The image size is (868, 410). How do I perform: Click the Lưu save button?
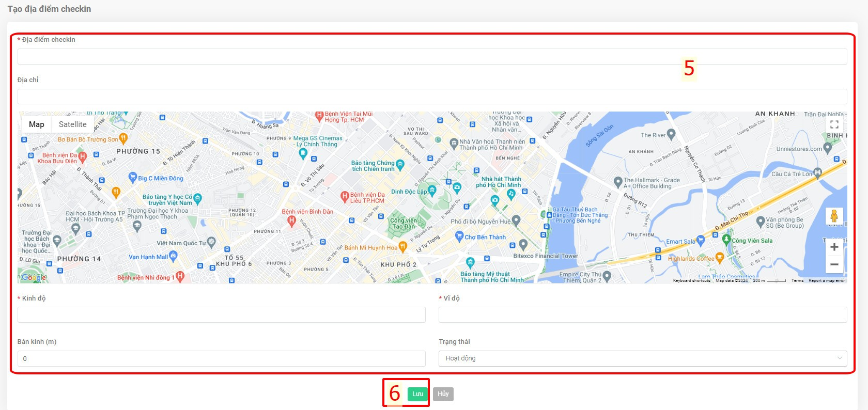(417, 394)
